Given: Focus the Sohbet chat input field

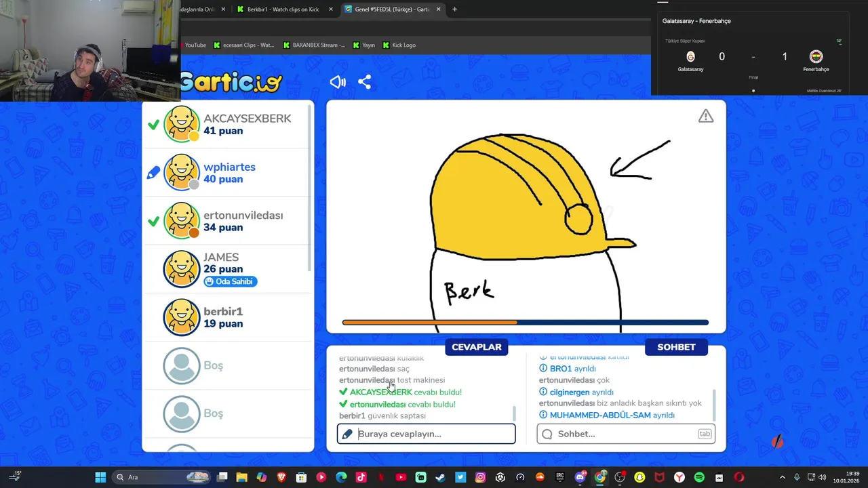Looking at the screenshot, I should 626,434.
